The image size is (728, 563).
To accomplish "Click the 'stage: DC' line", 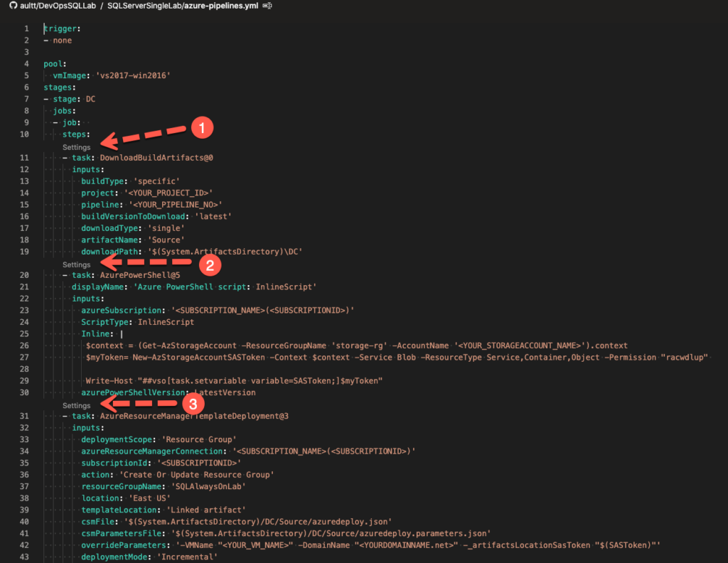I will (70, 99).
